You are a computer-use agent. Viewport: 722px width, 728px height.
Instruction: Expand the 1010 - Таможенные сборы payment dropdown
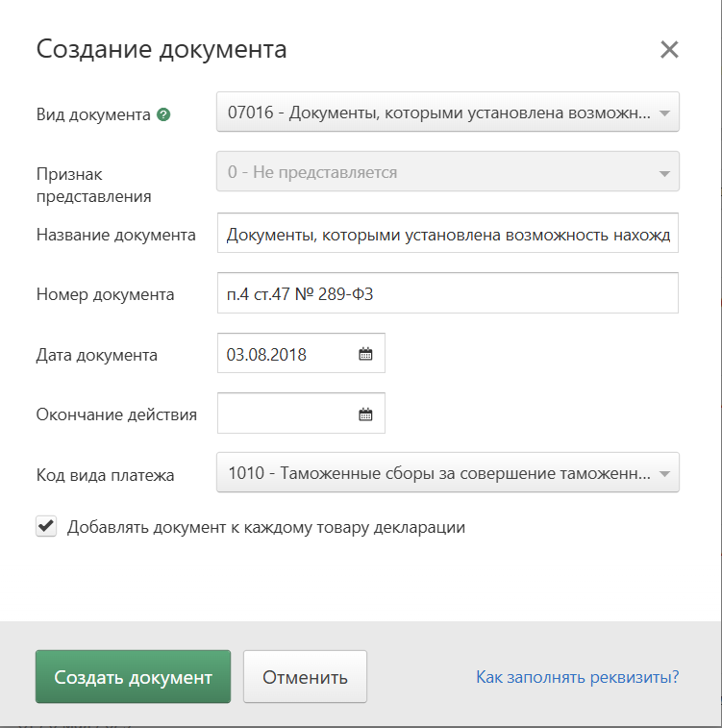(x=448, y=472)
